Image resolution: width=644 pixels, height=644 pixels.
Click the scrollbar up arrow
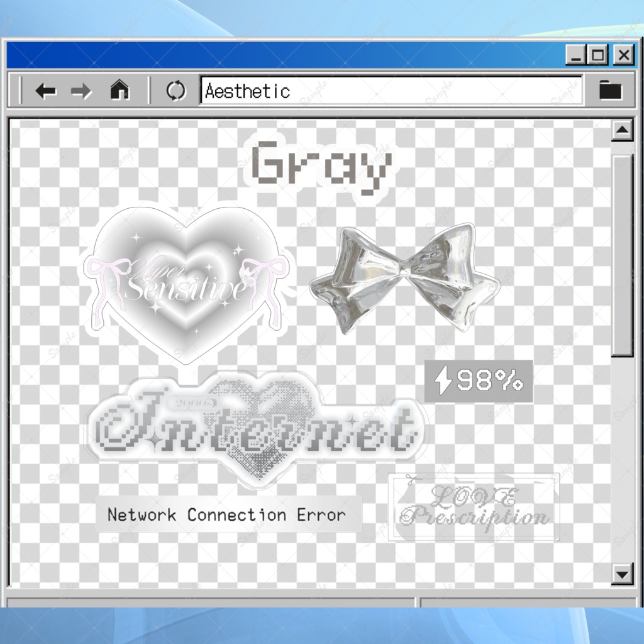coord(622,130)
